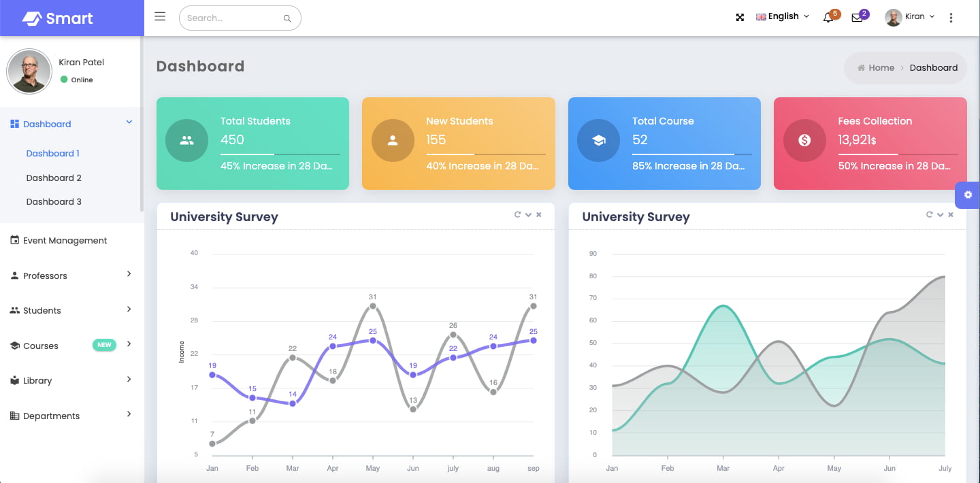980x483 pixels.
Task: Toggle the sidebar with the hamburger icon
Action: click(160, 16)
